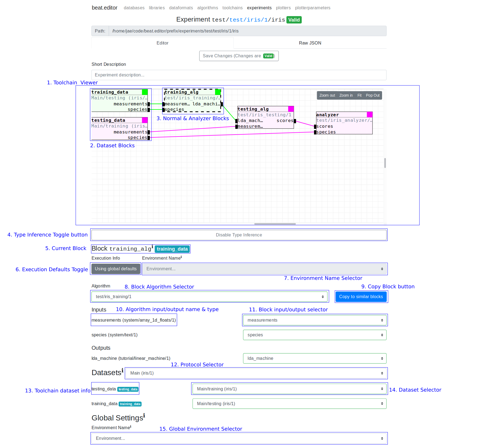
Task: Click the info icon beside Global Settings
Action: coord(144,416)
